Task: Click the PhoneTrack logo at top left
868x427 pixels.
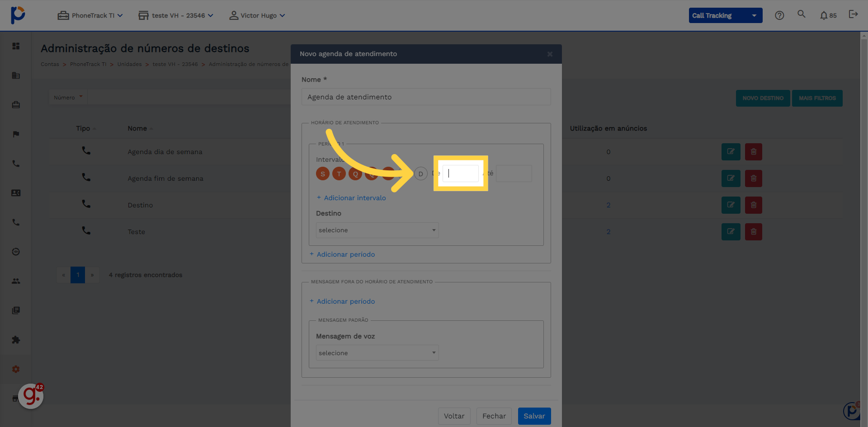Action: click(x=18, y=15)
